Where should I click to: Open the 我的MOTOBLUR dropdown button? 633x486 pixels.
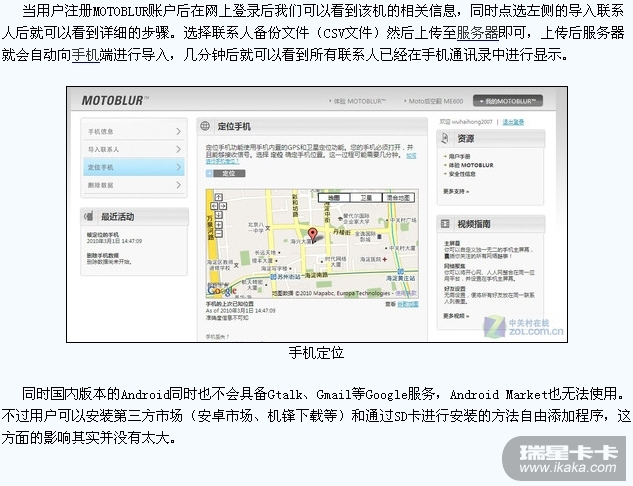tap(508, 101)
